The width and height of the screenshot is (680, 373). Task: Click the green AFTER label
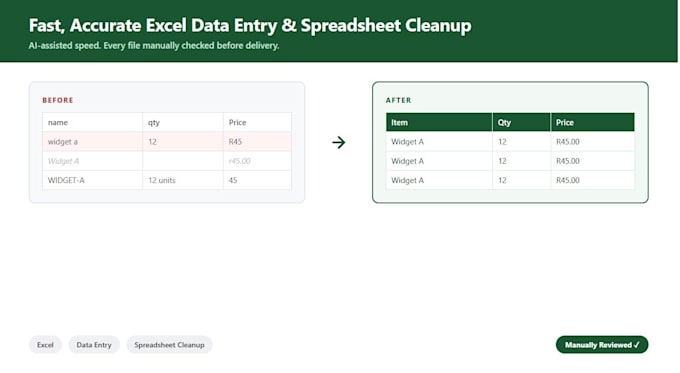pyautogui.click(x=399, y=100)
